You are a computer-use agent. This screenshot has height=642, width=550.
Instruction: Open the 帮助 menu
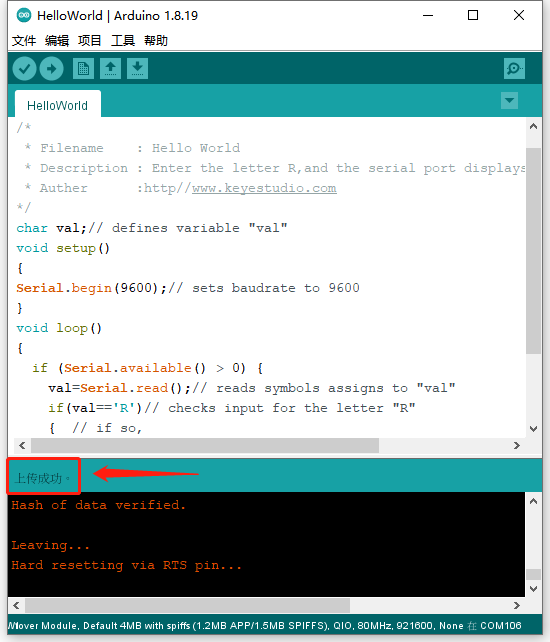point(156,41)
